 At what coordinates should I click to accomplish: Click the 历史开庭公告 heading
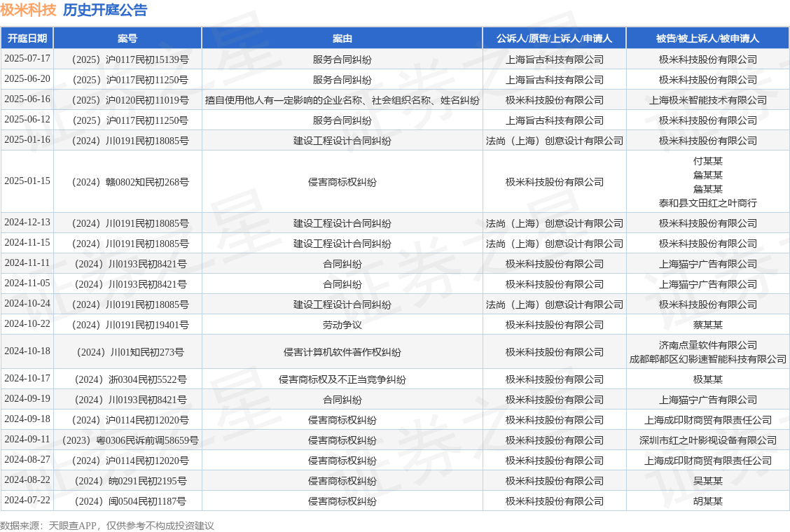pos(105,10)
